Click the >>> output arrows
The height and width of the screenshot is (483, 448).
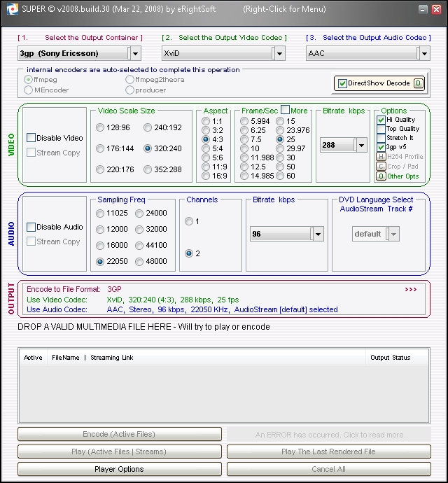pos(411,289)
